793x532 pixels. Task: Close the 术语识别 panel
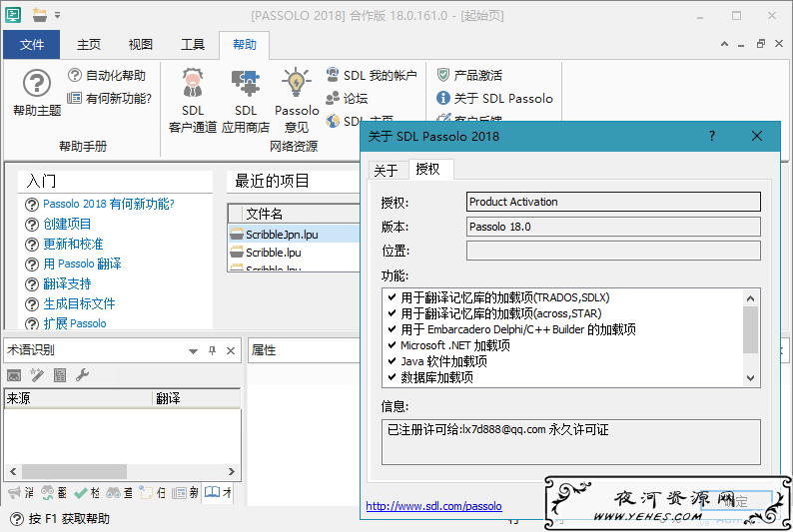pyautogui.click(x=231, y=350)
